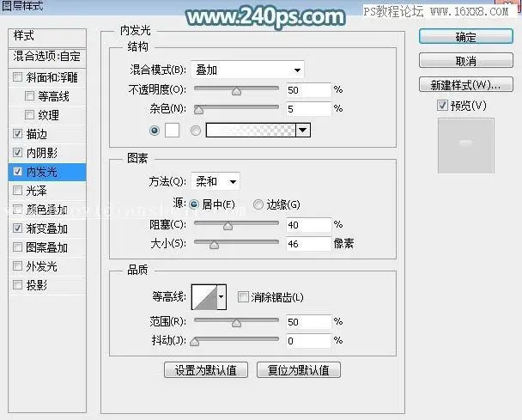Enable the 颜色叠加 checkbox
The height and width of the screenshot is (420, 522).
tap(18, 210)
